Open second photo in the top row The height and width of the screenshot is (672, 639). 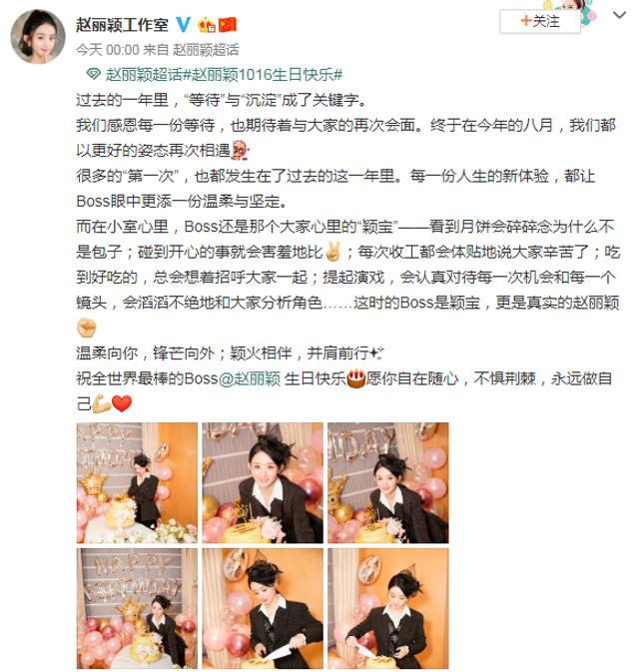(263, 483)
